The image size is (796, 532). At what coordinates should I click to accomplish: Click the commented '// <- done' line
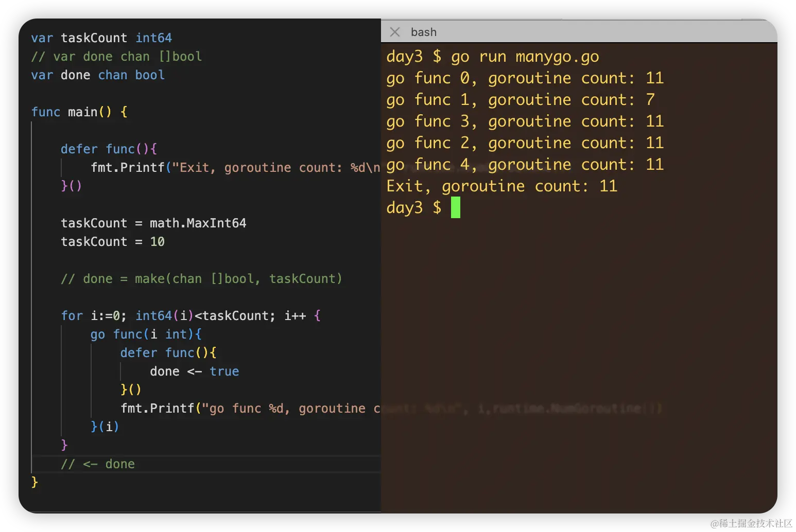[x=98, y=464]
